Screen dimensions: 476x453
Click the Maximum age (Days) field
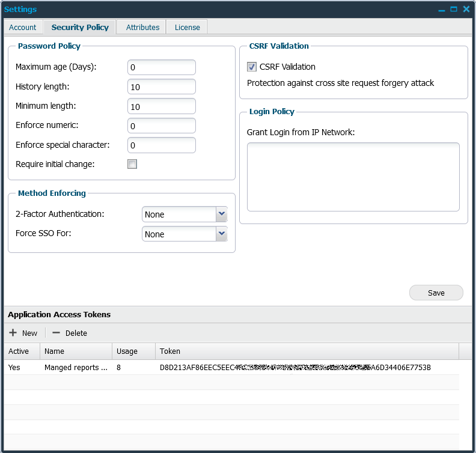[161, 67]
